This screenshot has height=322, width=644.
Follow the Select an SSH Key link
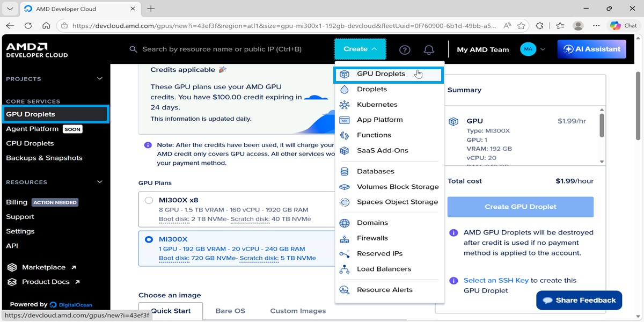[x=496, y=281]
